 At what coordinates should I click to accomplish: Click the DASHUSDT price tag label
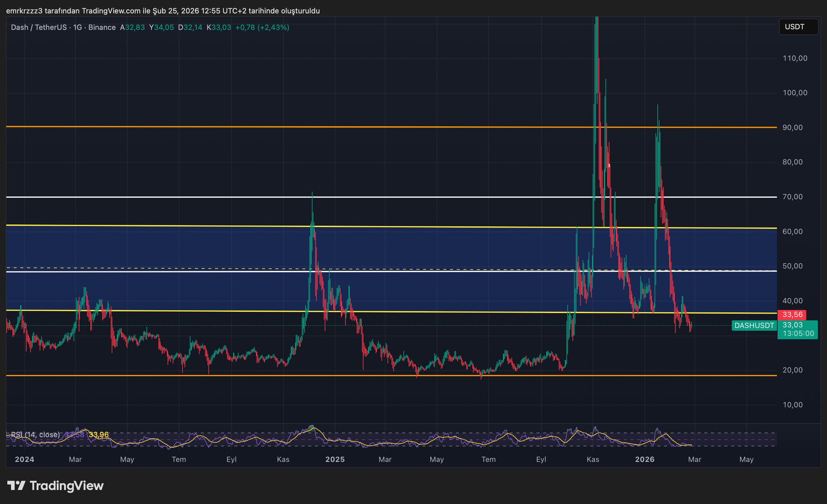754,325
